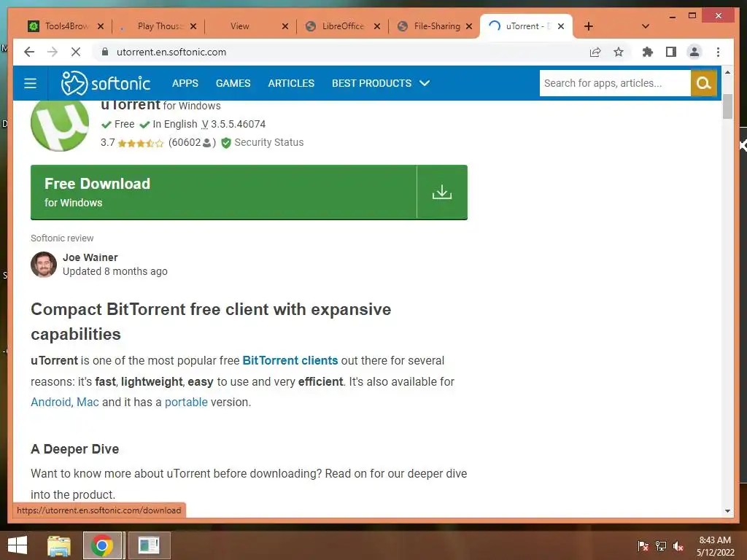
Task: Click the user count person icon
Action: [206, 142]
